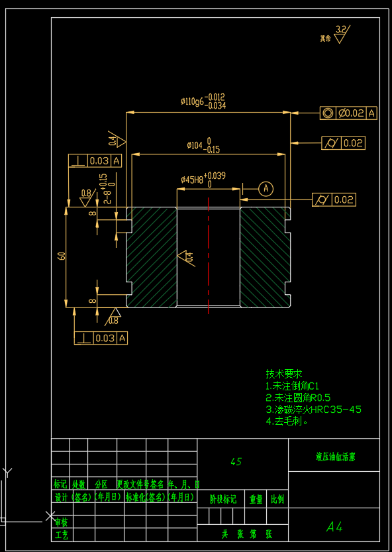The image size is (392, 552).
Task: Select the left hatched section of the piston
Action: 152,257
